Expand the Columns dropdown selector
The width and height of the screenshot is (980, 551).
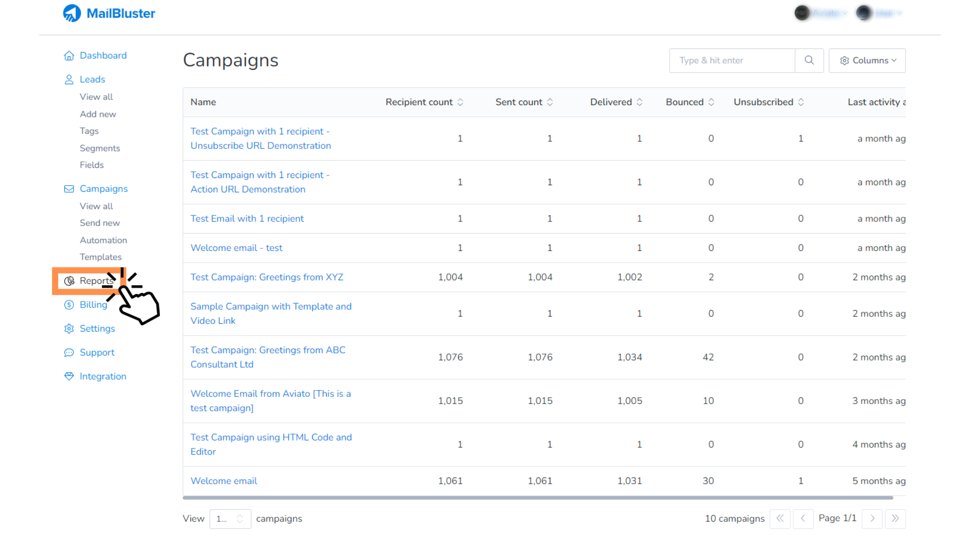click(x=868, y=61)
